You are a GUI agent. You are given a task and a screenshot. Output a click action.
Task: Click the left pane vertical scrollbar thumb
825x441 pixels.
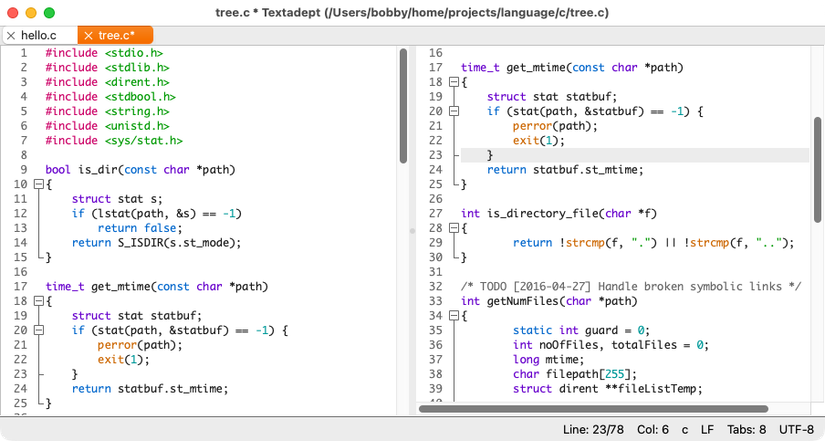point(403,105)
